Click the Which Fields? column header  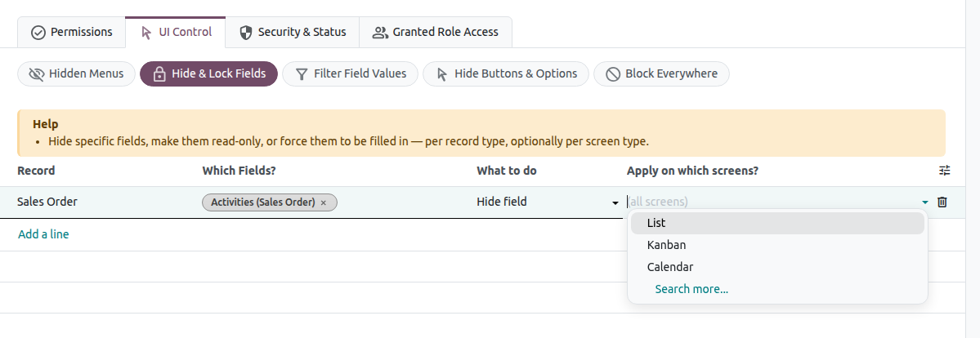click(x=239, y=171)
